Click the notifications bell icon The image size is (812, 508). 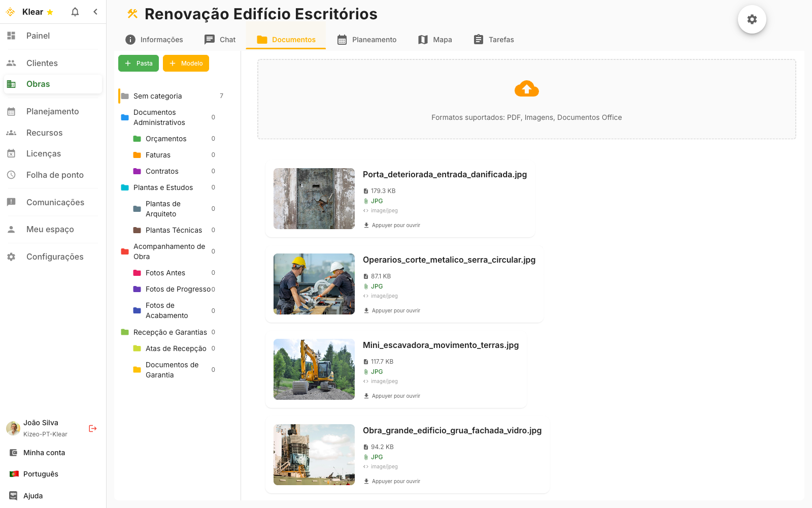pos(75,11)
